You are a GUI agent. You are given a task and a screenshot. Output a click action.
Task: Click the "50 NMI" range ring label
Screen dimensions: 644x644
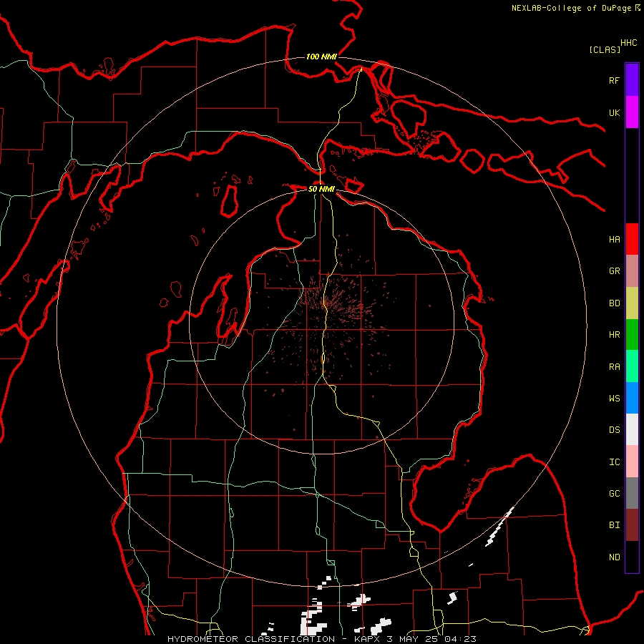click(x=321, y=189)
